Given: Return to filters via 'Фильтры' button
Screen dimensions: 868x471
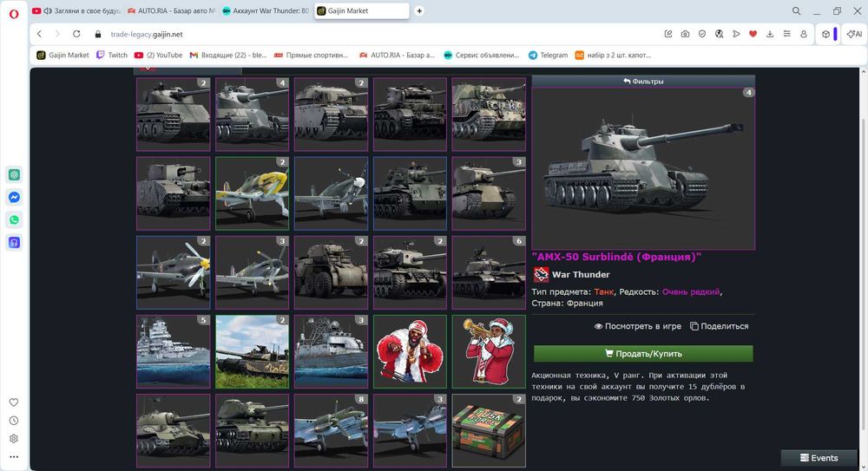Looking at the screenshot, I should point(643,82).
